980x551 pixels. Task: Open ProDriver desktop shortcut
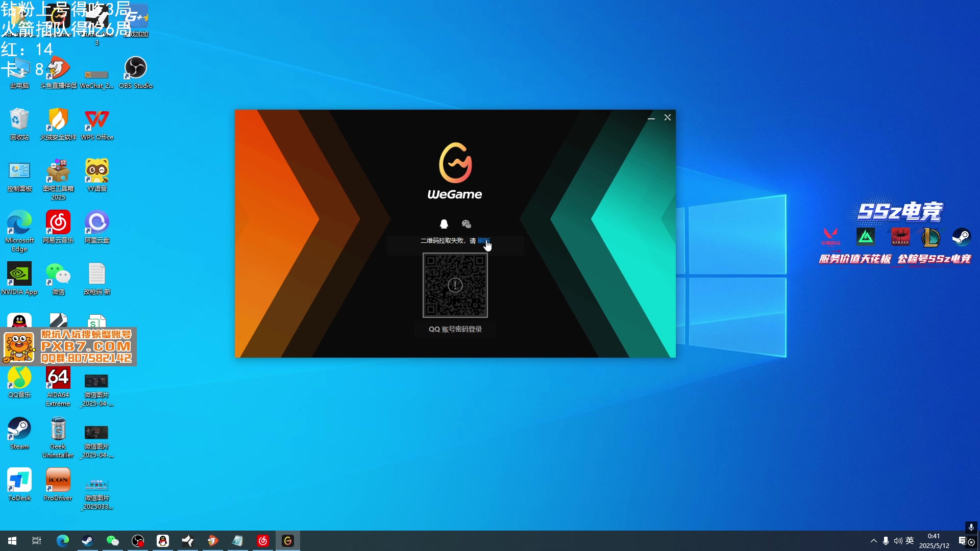(x=58, y=485)
